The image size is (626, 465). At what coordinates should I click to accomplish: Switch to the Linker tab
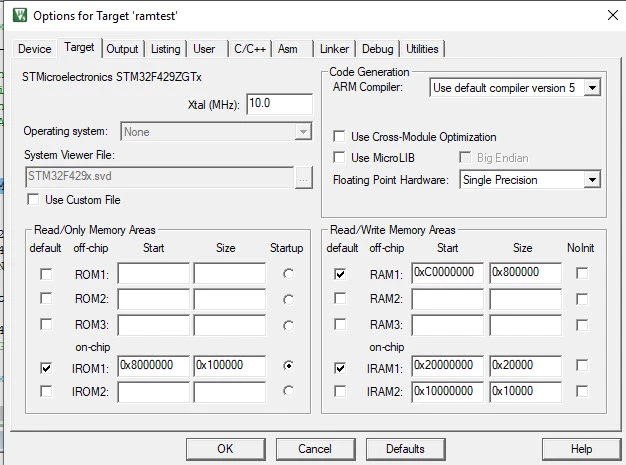coord(335,49)
